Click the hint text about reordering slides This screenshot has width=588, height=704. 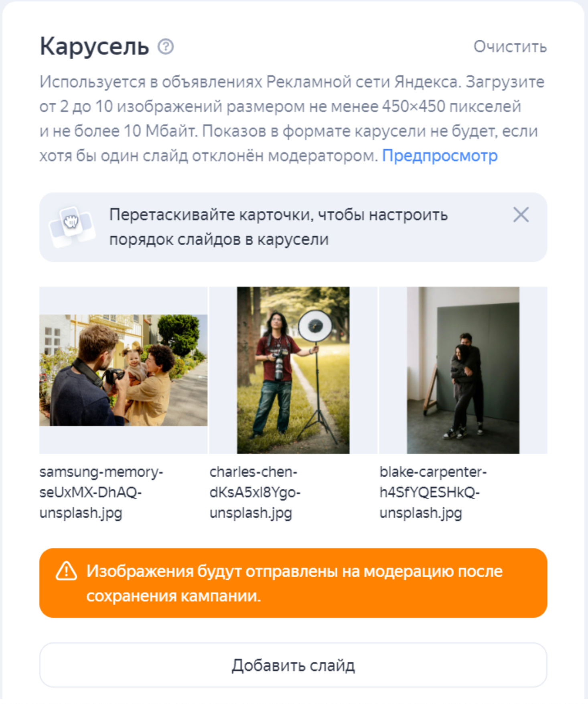point(278,227)
